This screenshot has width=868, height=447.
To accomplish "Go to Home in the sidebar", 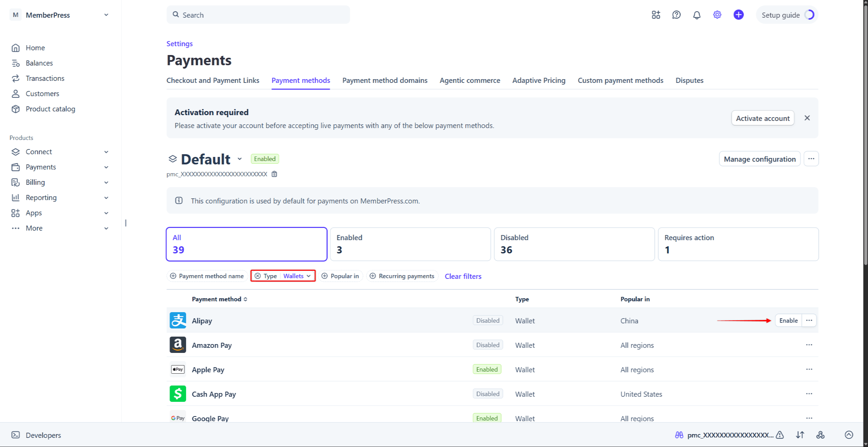I will point(28,48).
